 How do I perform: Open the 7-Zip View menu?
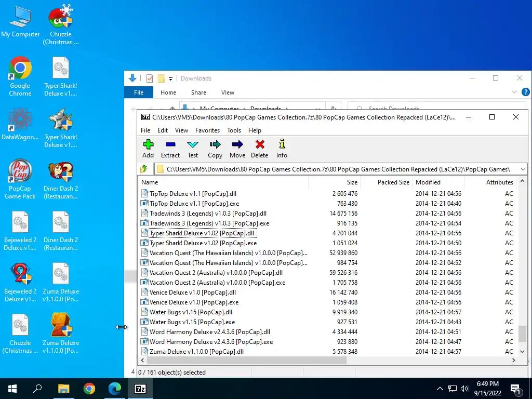181,130
